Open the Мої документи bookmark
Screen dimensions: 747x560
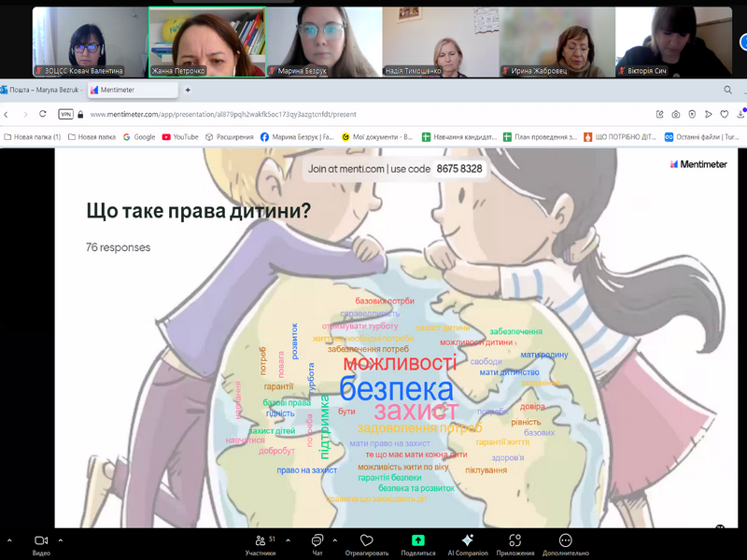[x=377, y=137]
